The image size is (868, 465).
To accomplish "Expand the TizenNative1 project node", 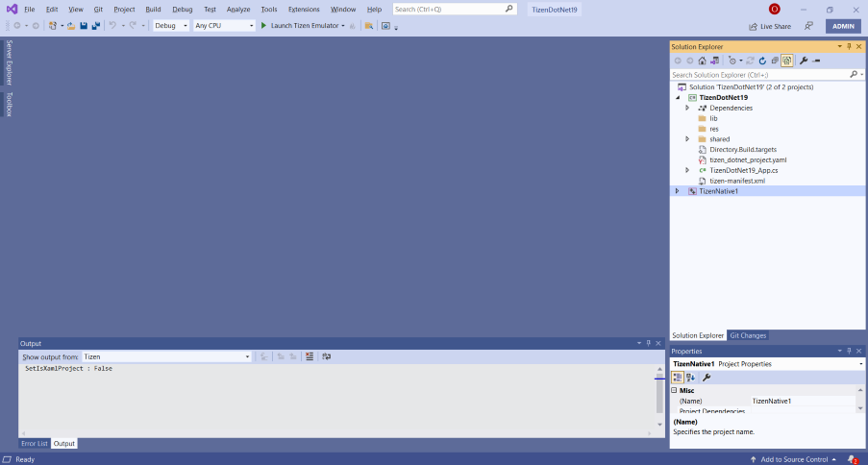I will point(678,191).
